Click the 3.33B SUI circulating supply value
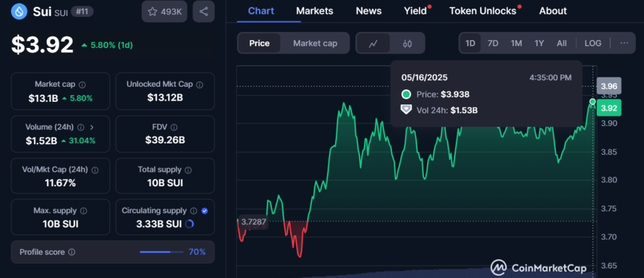Image resolution: width=644 pixels, height=278 pixels. (x=159, y=224)
